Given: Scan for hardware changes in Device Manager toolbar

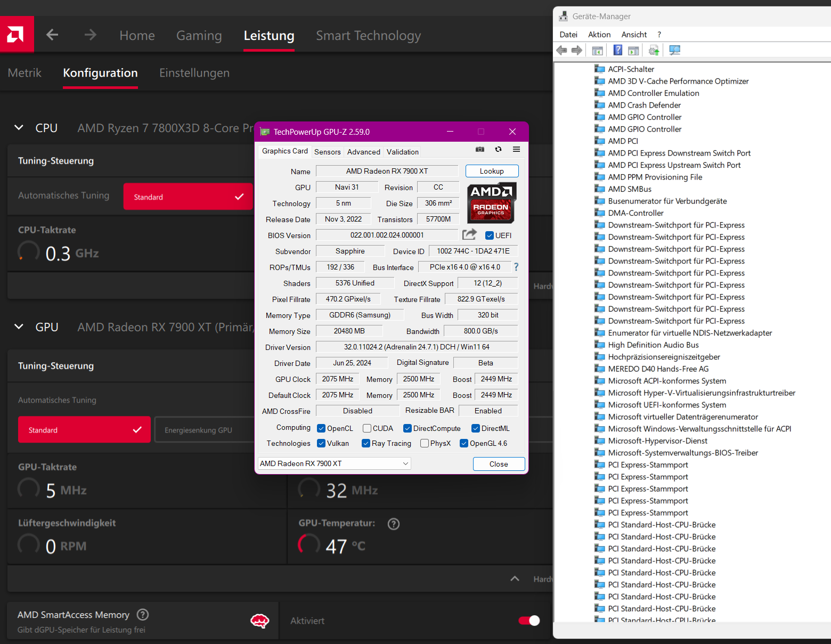Looking at the screenshot, I should click(x=674, y=50).
